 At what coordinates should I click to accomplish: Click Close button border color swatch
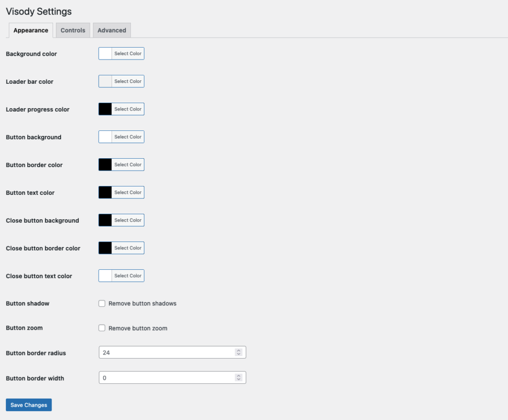click(105, 248)
